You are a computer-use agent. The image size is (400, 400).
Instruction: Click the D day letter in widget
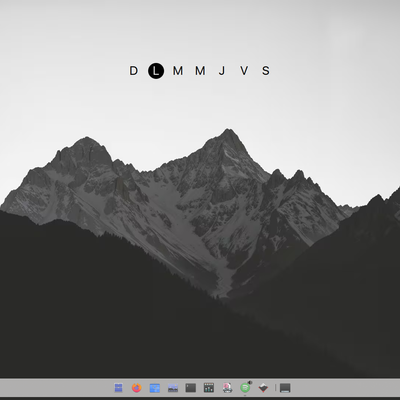point(133,71)
